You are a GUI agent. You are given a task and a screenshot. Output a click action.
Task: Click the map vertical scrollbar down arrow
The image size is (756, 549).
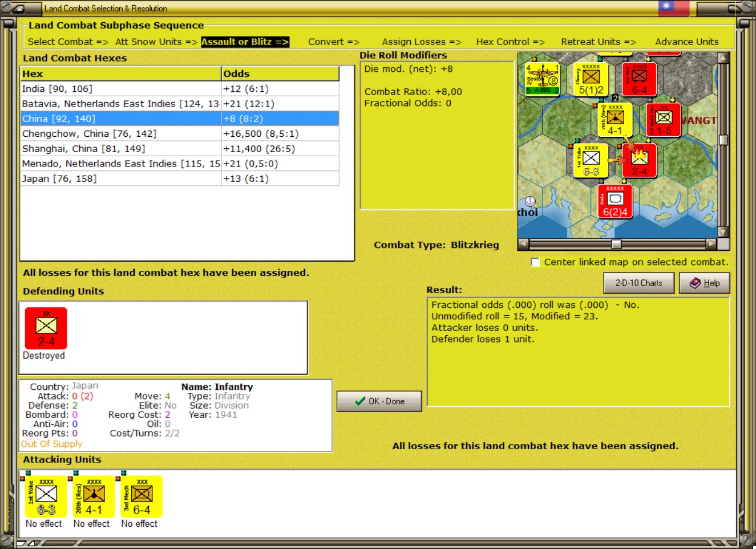[723, 232]
